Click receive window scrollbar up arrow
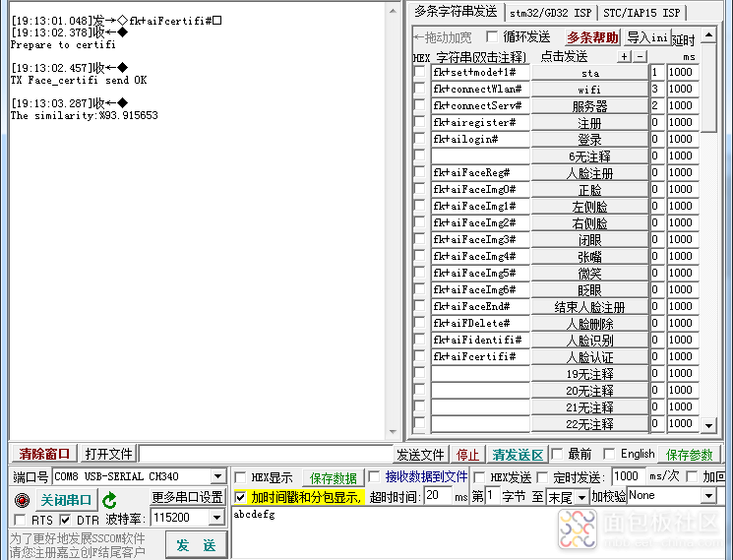The image size is (733, 560). point(393,11)
